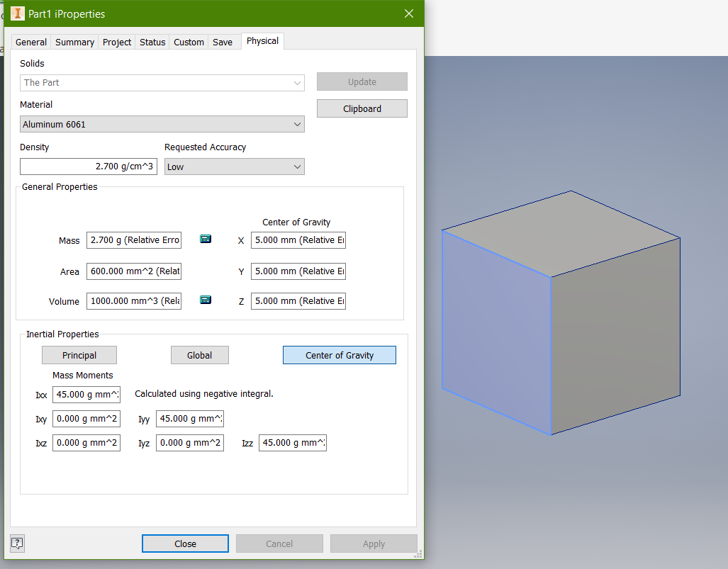The image size is (728, 569).
Task: Click the Density field showing 2.700 g/cm^3
Action: [89, 166]
